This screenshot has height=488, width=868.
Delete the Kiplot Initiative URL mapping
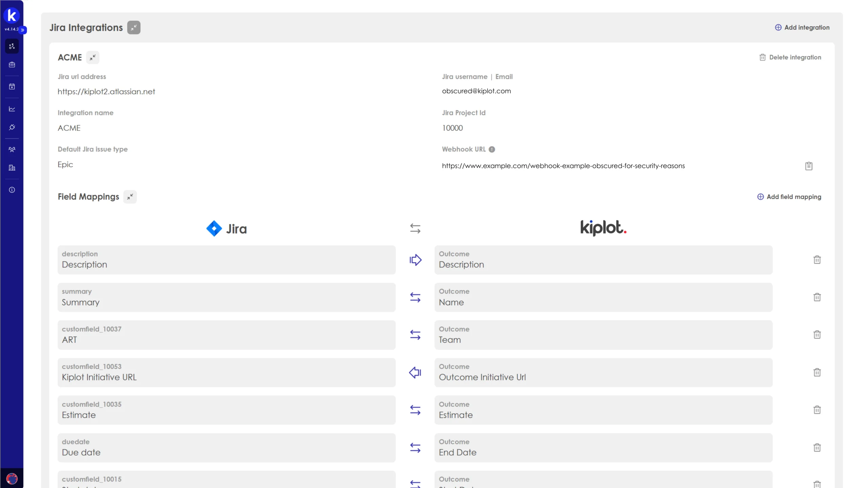(x=817, y=373)
